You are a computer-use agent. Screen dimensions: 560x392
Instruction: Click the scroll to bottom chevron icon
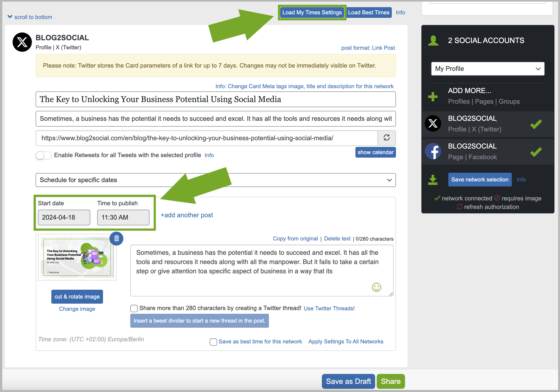pos(10,17)
